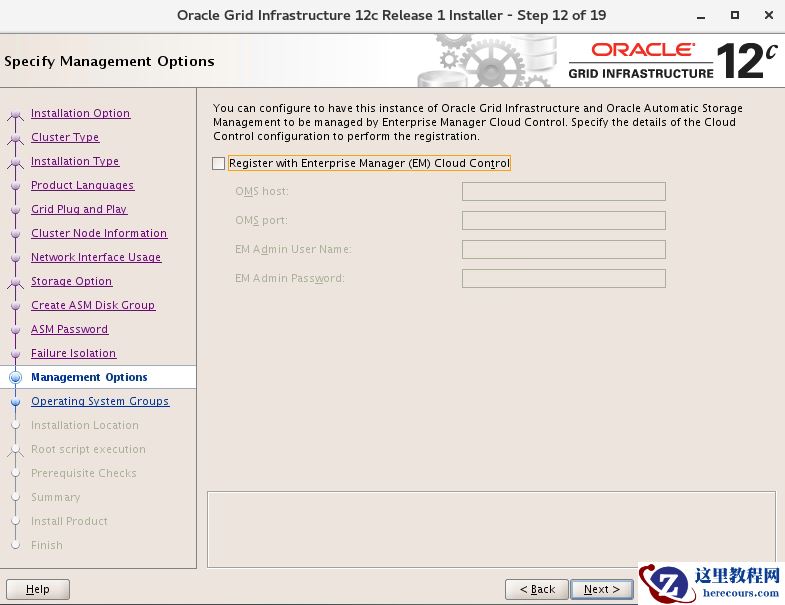Click the disabled Root script execution step
The image size is (785, 605).
click(88, 449)
